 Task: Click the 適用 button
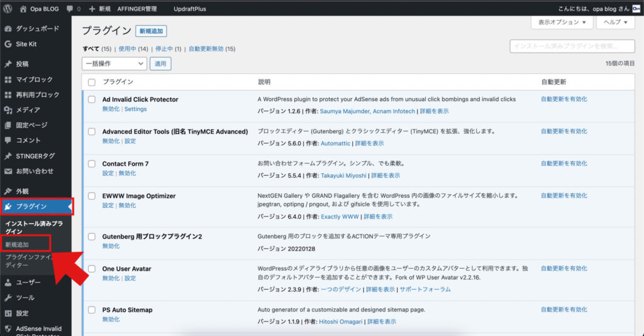pyautogui.click(x=161, y=63)
